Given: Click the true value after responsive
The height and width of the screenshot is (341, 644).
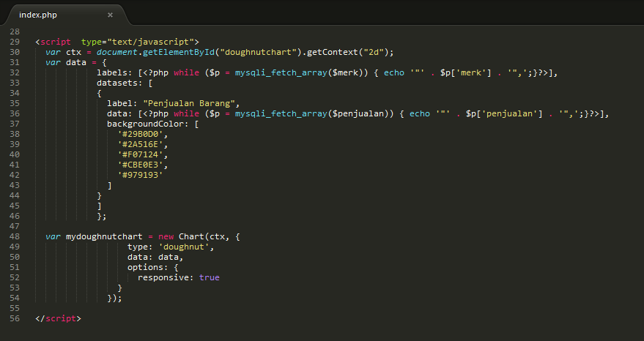Looking at the screenshot, I should coord(209,278).
